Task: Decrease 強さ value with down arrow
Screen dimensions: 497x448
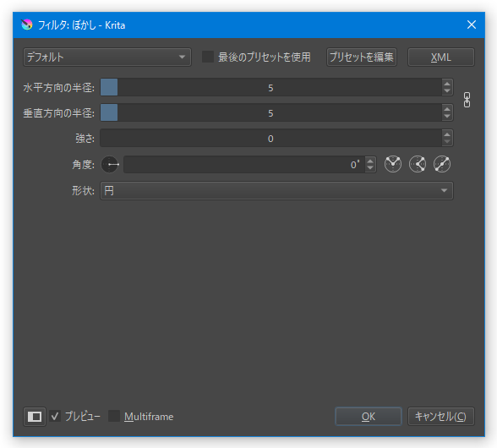Action: point(447,142)
